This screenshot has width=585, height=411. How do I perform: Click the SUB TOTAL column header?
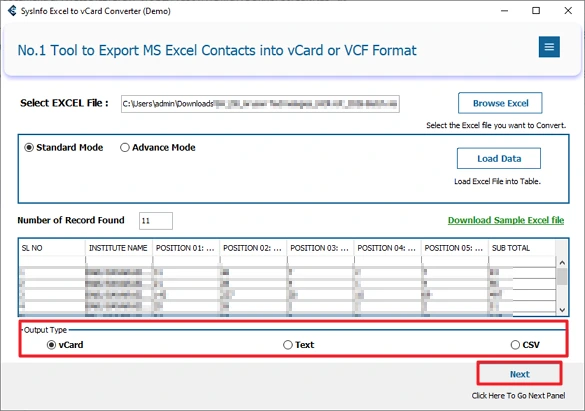[522, 248]
